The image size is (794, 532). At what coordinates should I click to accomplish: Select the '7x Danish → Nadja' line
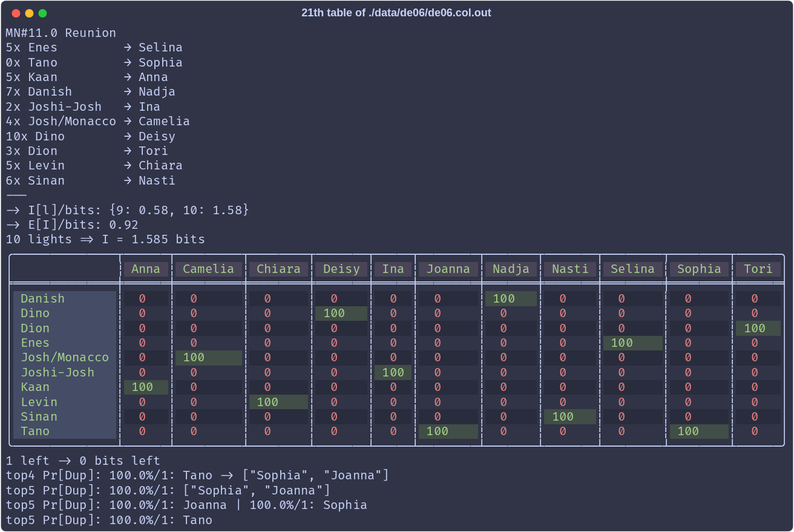(x=91, y=91)
